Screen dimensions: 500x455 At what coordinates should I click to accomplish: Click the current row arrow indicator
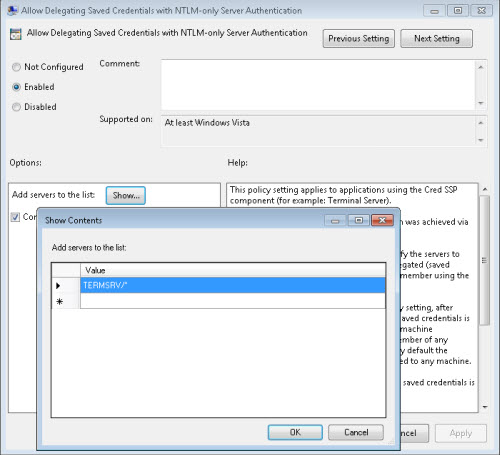[58, 286]
